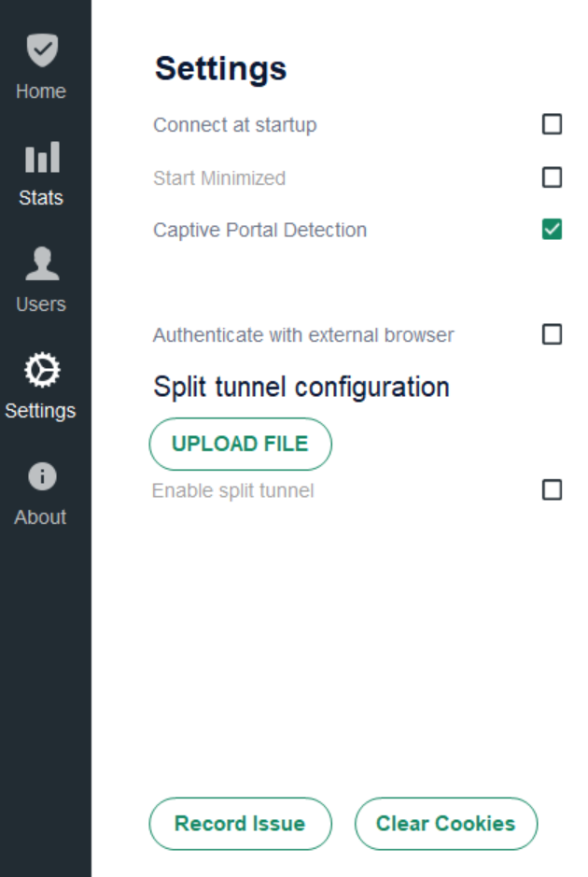Screen dimensions: 588x877
Task: Select the Settings gear icon
Action: click(x=41, y=372)
